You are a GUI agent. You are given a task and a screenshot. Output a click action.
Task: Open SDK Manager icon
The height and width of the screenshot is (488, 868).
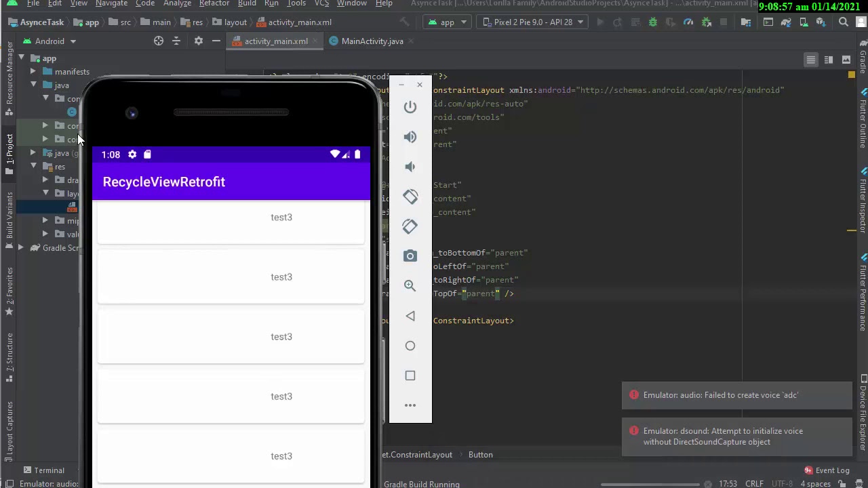point(821,22)
